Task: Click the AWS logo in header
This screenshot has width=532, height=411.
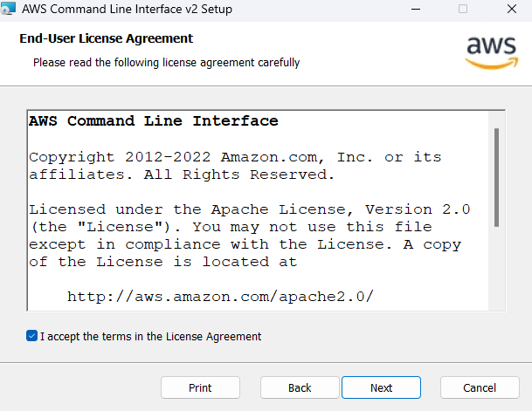Action: pyautogui.click(x=492, y=52)
